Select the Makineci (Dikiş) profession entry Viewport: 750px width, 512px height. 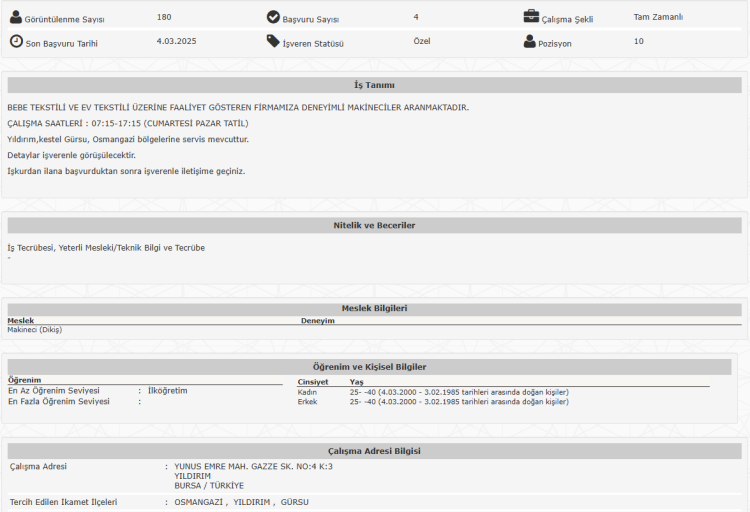tap(35, 330)
